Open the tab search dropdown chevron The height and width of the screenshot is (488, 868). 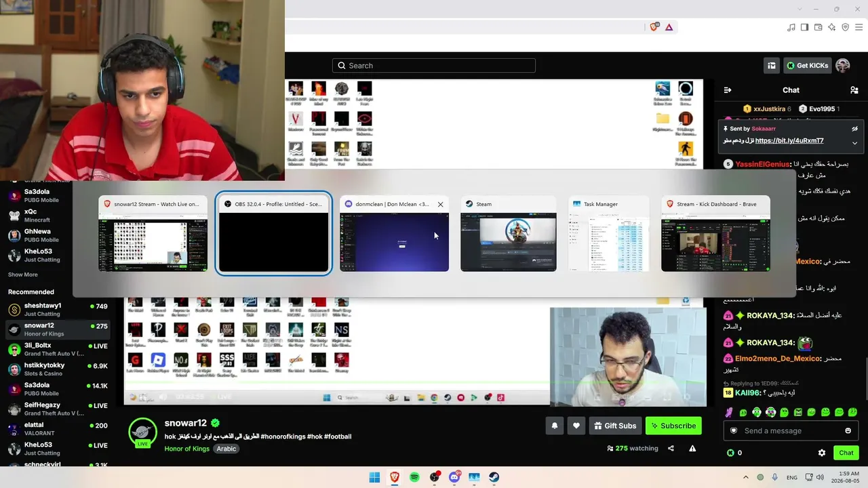799,9
